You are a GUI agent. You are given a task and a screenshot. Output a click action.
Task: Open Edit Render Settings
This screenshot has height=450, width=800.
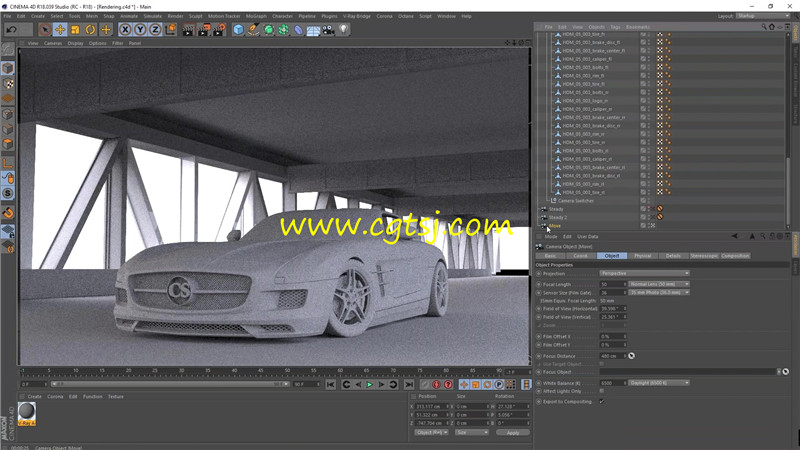pos(219,30)
